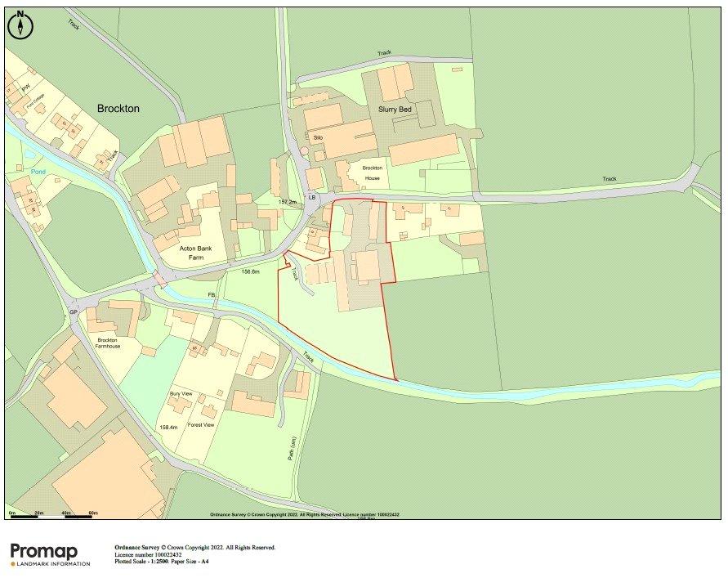Click the FB footbridge marker
The height and width of the screenshot is (578, 728).
[x=212, y=294]
